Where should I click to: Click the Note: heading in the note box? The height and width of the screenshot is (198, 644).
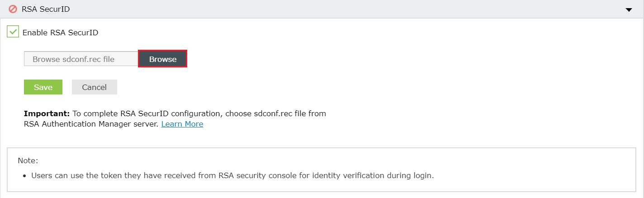[28, 160]
